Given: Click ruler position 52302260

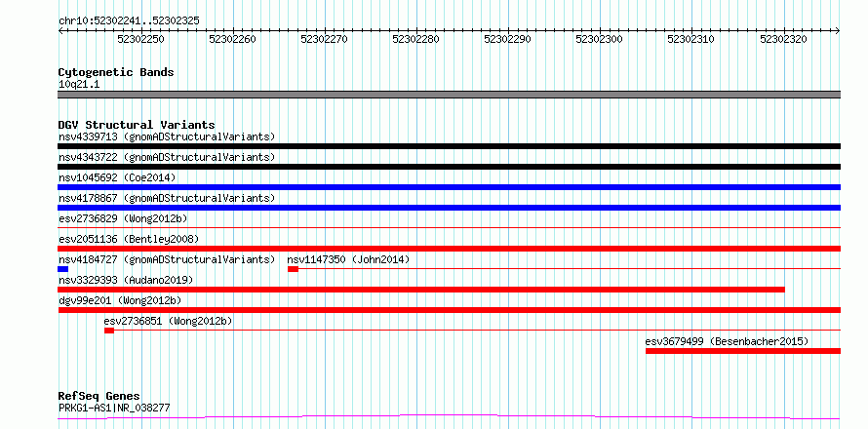Looking at the screenshot, I should click(x=232, y=39).
